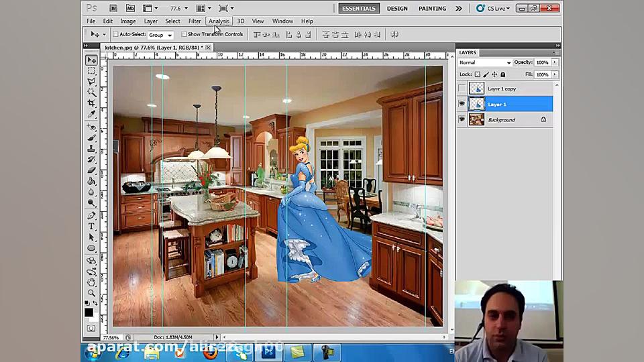Open the Fill slider arrow
The width and height of the screenshot is (644, 362).
(x=555, y=74)
